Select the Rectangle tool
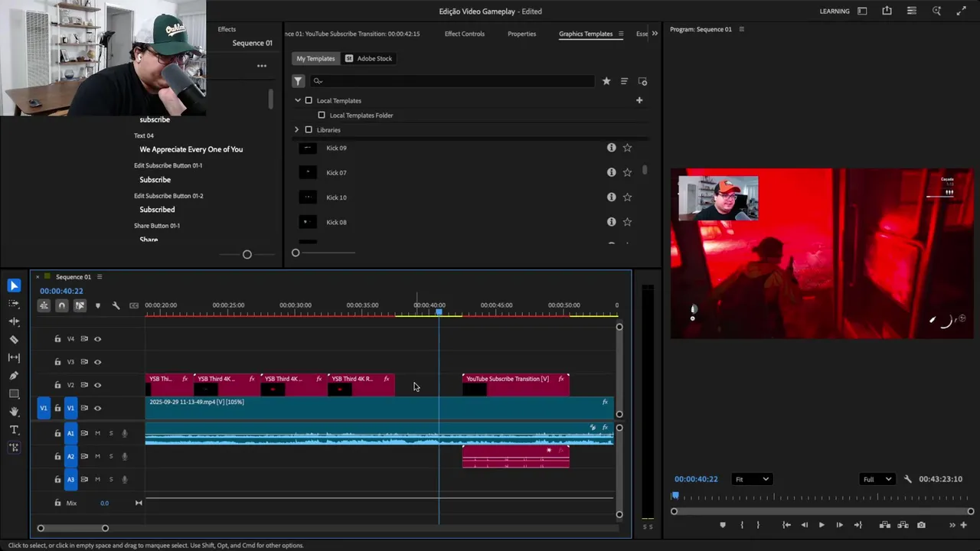 click(x=14, y=394)
